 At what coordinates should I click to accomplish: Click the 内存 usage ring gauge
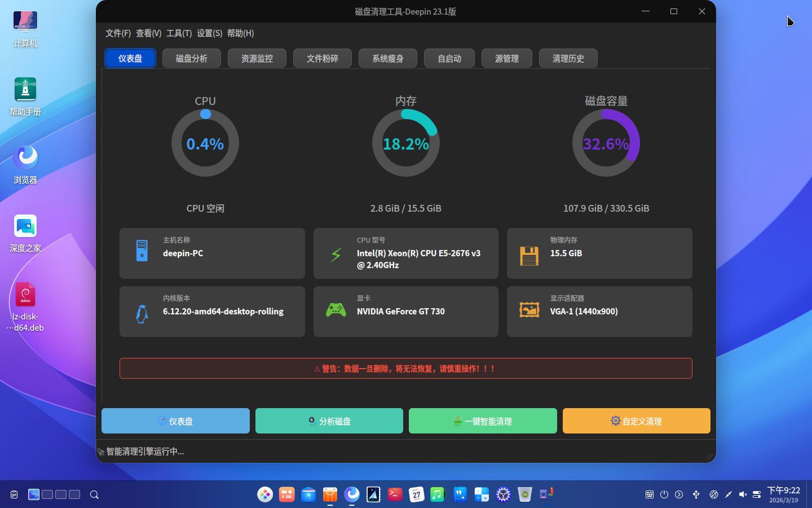tap(406, 143)
